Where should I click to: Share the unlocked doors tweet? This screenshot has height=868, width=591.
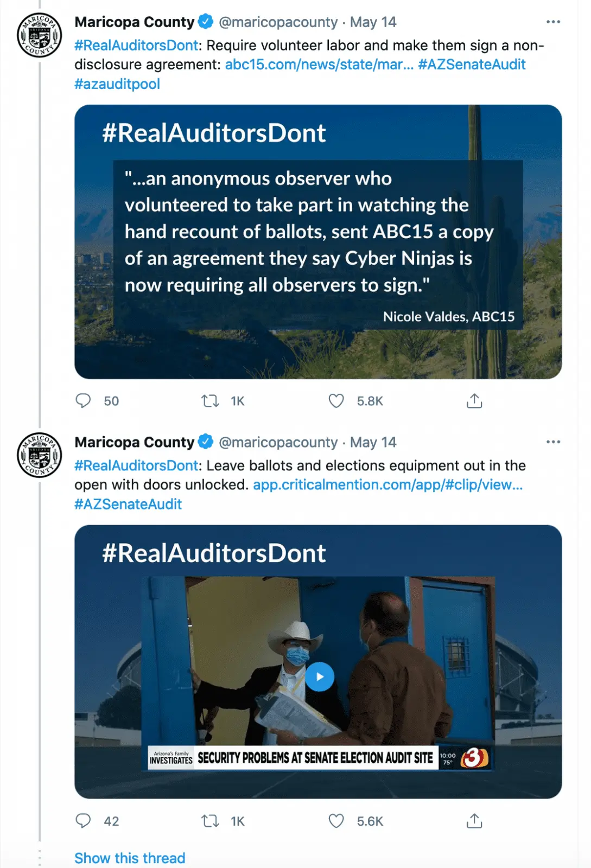pos(474,821)
